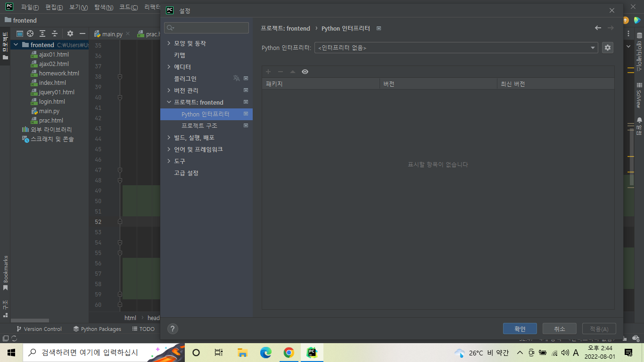Click the Cortana circle on the taskbar
Screen dimensions: 644x362
pos(196,353)
